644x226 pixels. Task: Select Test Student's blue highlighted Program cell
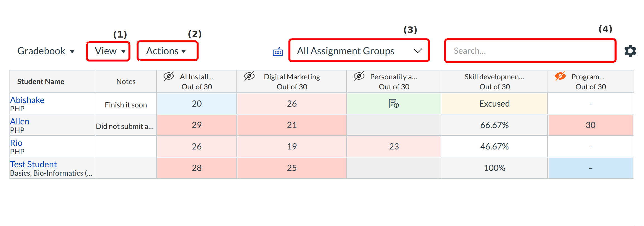(x=590, y=168)
